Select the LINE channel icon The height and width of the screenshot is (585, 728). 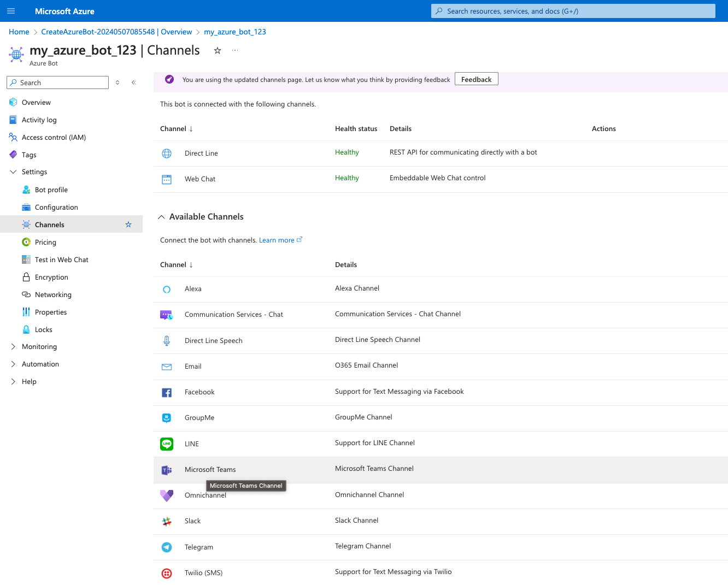tap(167, 444)
